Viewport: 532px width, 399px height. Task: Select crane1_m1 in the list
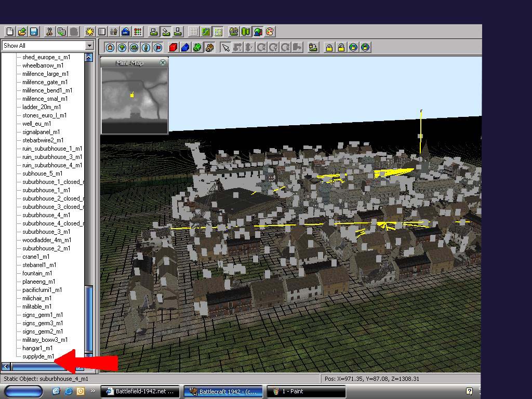36,257
